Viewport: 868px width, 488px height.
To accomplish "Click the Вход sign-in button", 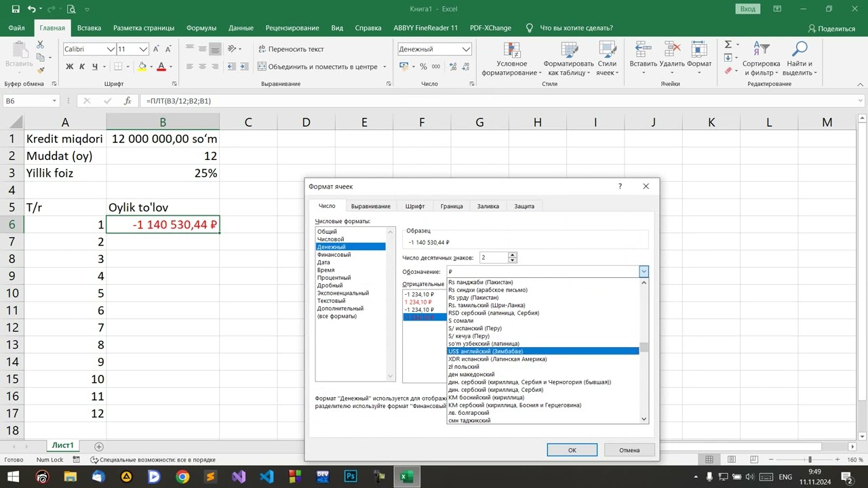I will click(747, 9).
